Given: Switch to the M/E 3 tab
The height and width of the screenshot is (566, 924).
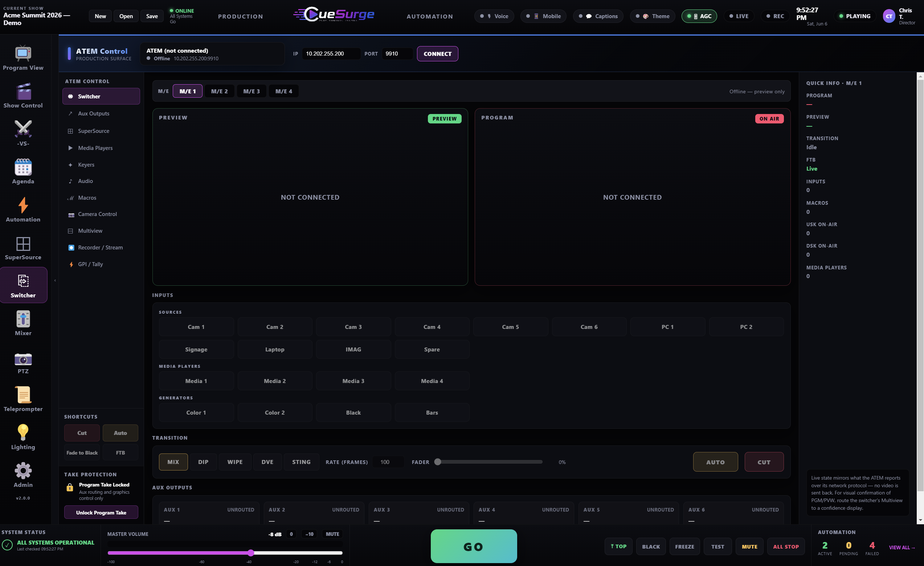Looking at the screenshot, I should tap(251, 91).
